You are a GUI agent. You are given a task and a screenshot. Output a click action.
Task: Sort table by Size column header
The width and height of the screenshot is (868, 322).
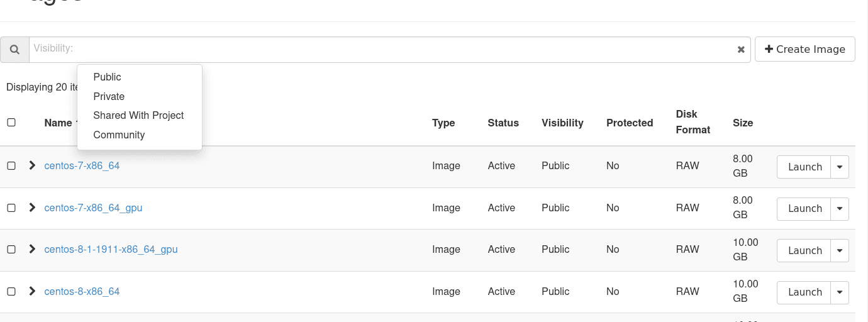coord(742,123)
